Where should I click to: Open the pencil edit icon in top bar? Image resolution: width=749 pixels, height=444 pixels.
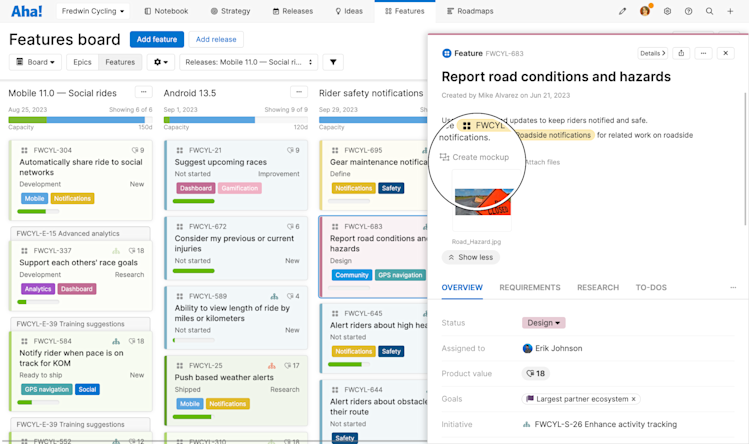tap(622, 11)
